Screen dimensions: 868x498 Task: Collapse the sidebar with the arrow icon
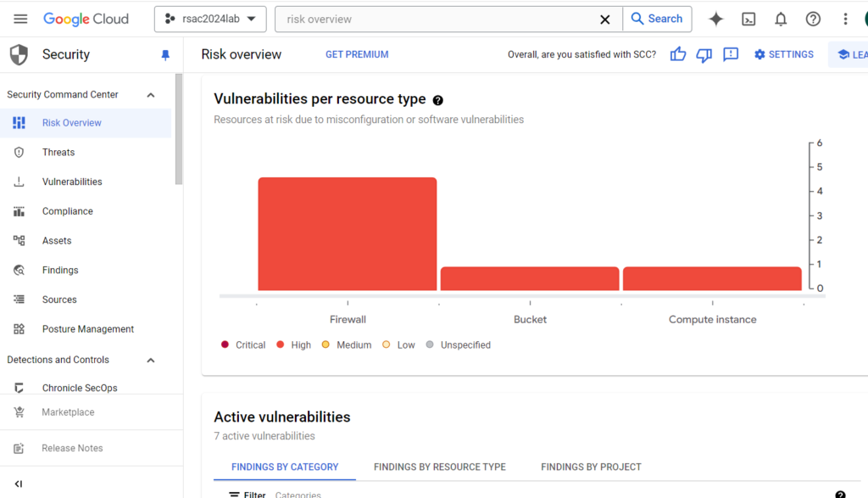pos(19,484)
